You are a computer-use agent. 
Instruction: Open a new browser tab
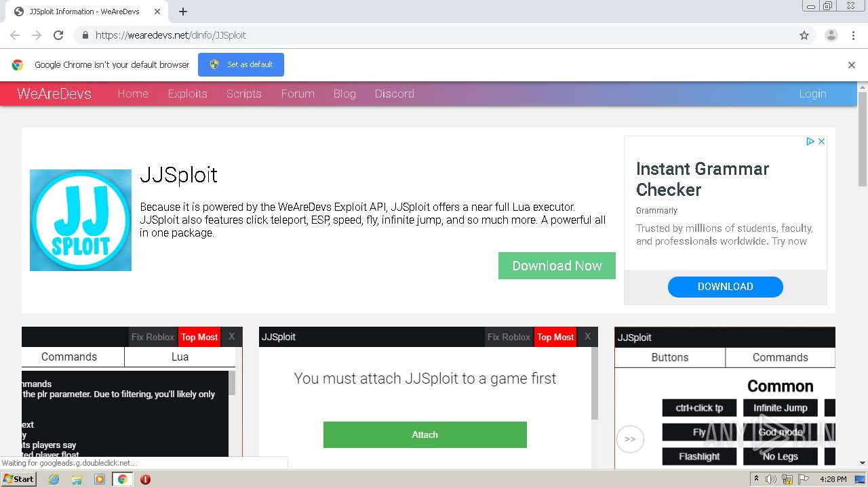[183, 12]
